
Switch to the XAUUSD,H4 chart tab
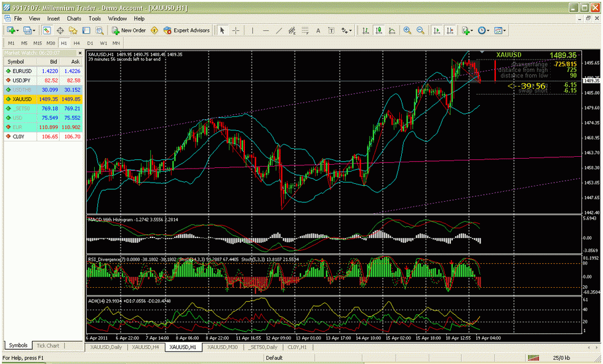[x=145, y=347]
